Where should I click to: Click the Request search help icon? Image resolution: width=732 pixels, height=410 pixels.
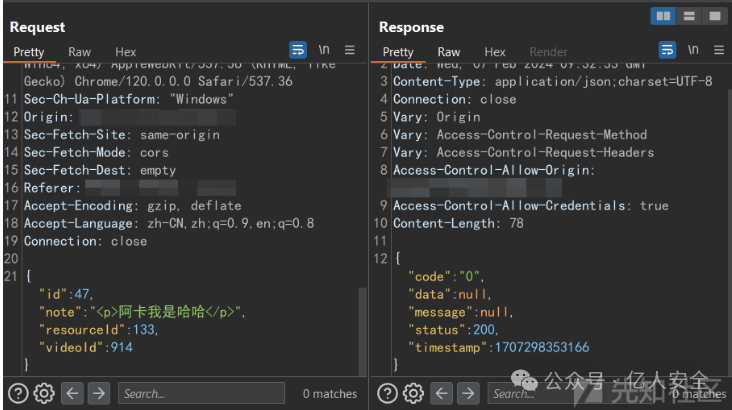click(18, 394)
